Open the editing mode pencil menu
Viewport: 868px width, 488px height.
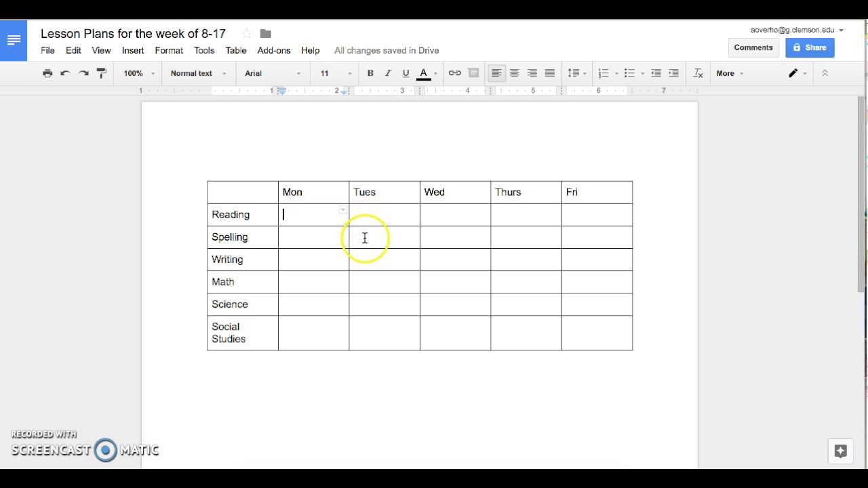pos(797,73)
